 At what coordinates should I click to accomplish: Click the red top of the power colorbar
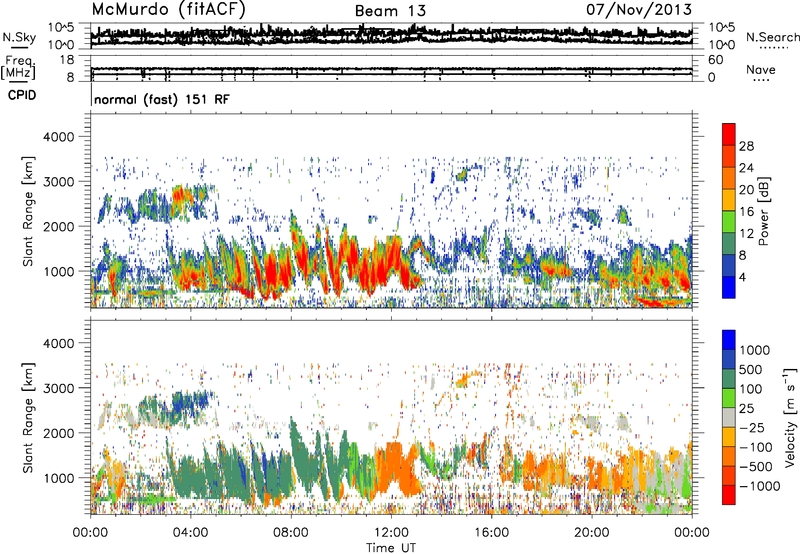point(729,134)
